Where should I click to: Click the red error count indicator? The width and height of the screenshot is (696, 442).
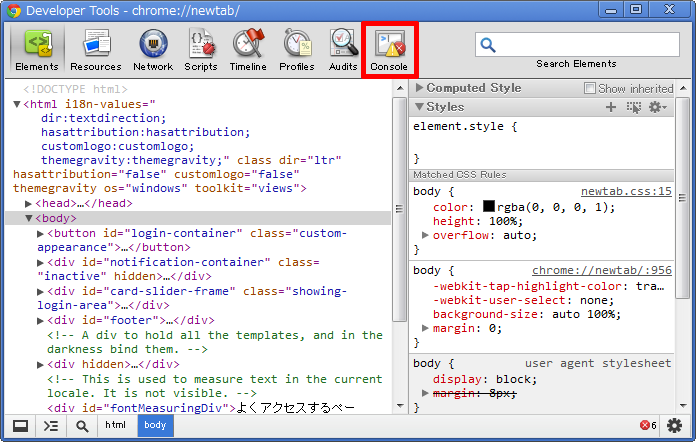tap(648, 426)
